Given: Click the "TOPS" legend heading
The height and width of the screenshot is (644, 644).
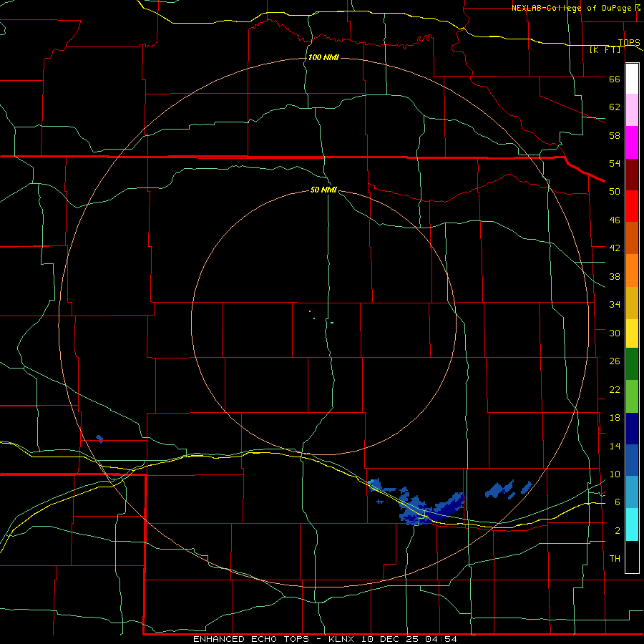Looking at the screenshot, I should click(629, 42).
